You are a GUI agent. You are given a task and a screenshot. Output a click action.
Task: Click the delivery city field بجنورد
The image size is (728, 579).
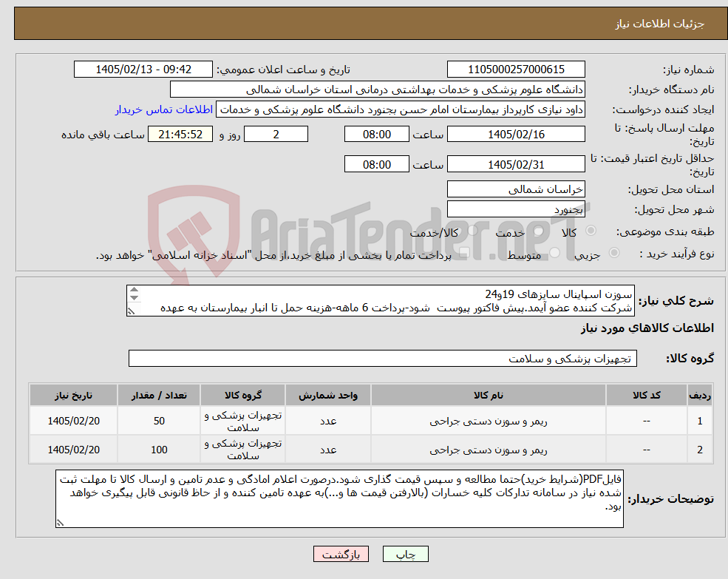tap(516, 209)
